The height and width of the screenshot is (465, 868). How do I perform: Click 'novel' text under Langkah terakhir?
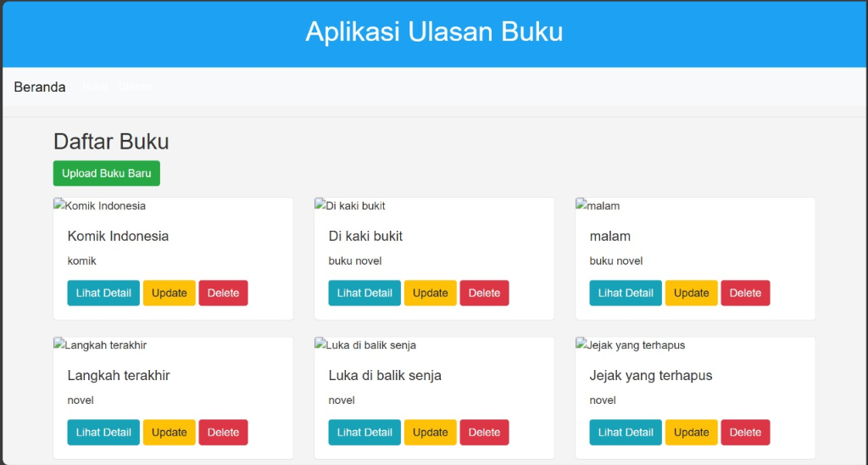pyautogui.click(x=81, y=401)
